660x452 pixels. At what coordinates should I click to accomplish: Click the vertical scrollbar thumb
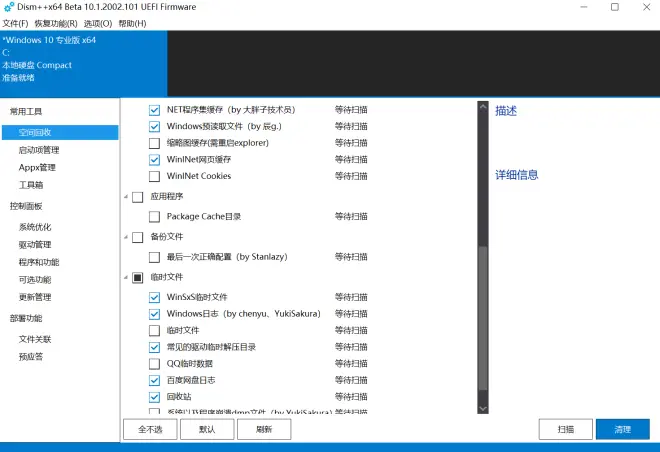[483, 319]
